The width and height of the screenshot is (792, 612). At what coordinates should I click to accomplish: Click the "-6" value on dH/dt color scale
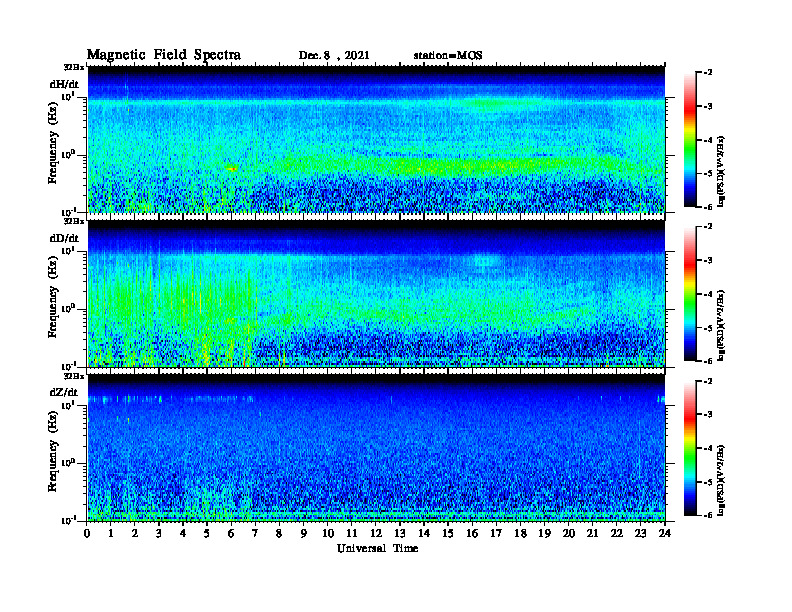coord(708,207)
